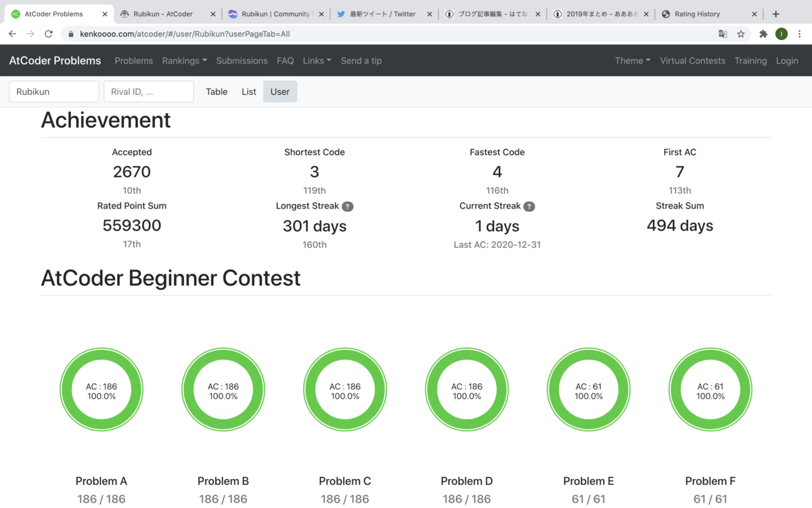Click the browser forward arrow
The width and height of the screenshot is (812, 508).
pos(30,34)
